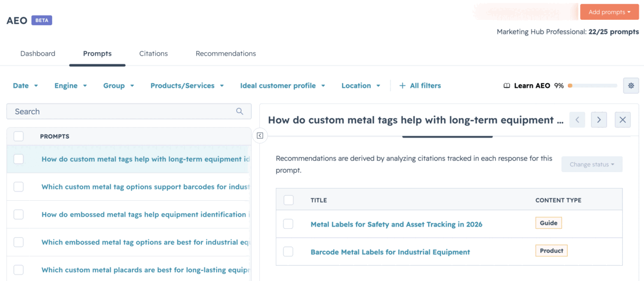Click the Learn AEO 9% value
The width and height of the screenshot is (644, 281).
[x=559, y=86]
